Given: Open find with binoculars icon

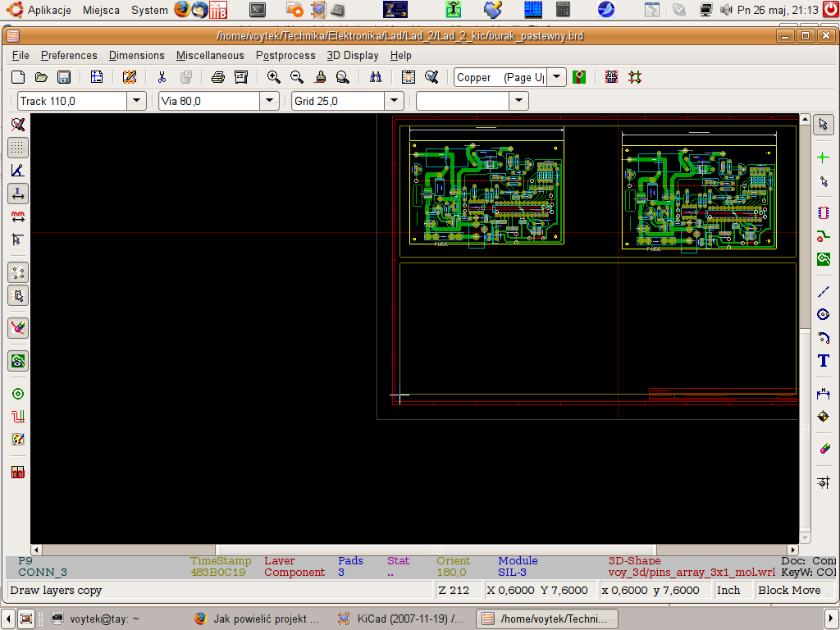Looking at the screenshot, I should pyautogui.click(x=376, y=77).
